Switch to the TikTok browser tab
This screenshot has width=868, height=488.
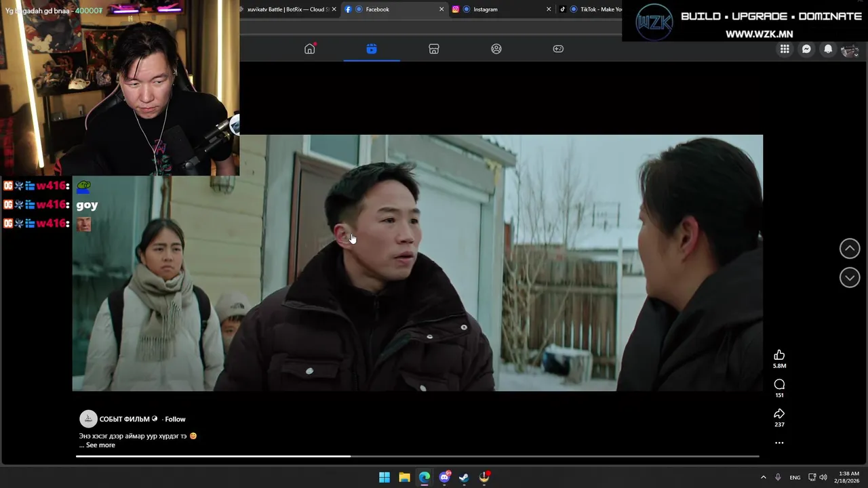(x=589, y=9)
